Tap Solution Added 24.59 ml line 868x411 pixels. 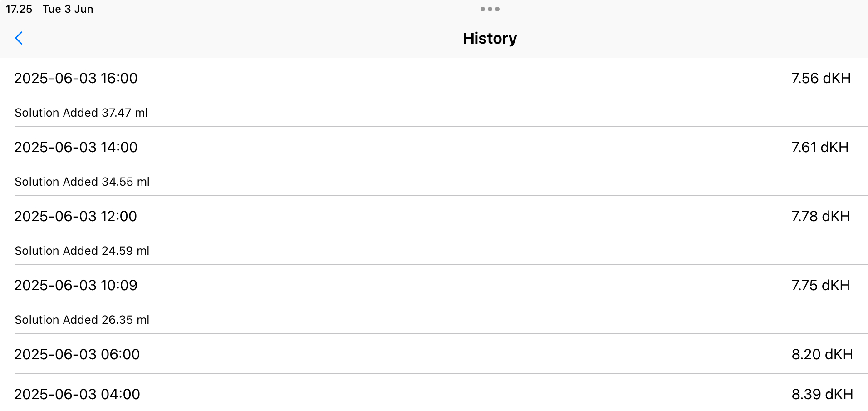(x=82, y=251)
